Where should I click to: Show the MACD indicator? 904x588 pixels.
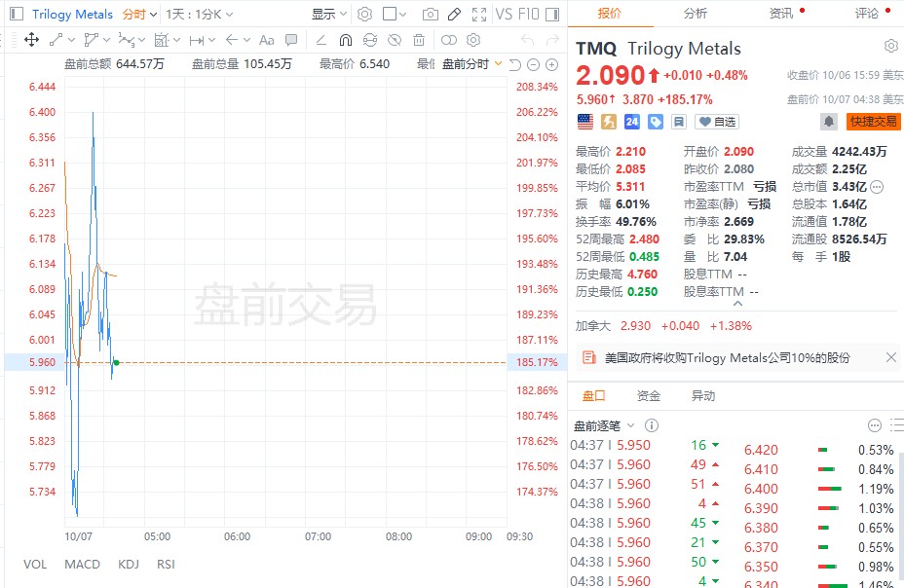(83, 565)
